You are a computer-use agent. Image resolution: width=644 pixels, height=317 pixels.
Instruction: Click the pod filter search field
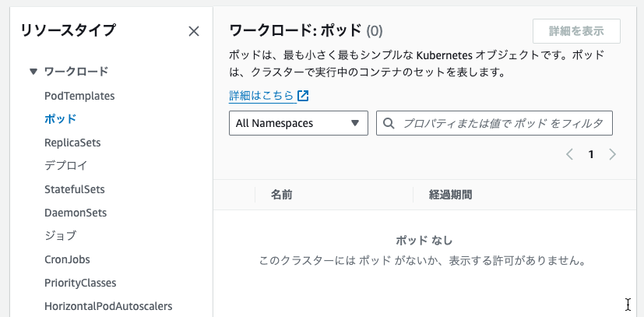494,123
